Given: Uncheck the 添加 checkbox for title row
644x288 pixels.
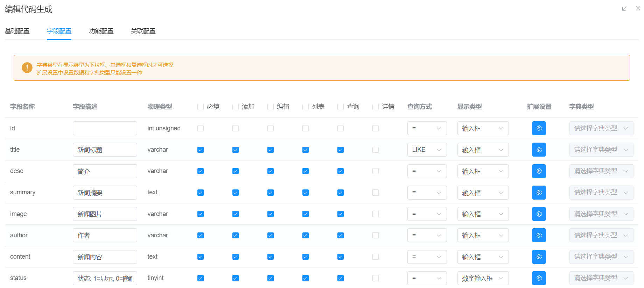Looking at the screenshot, I should coord(236,150).
